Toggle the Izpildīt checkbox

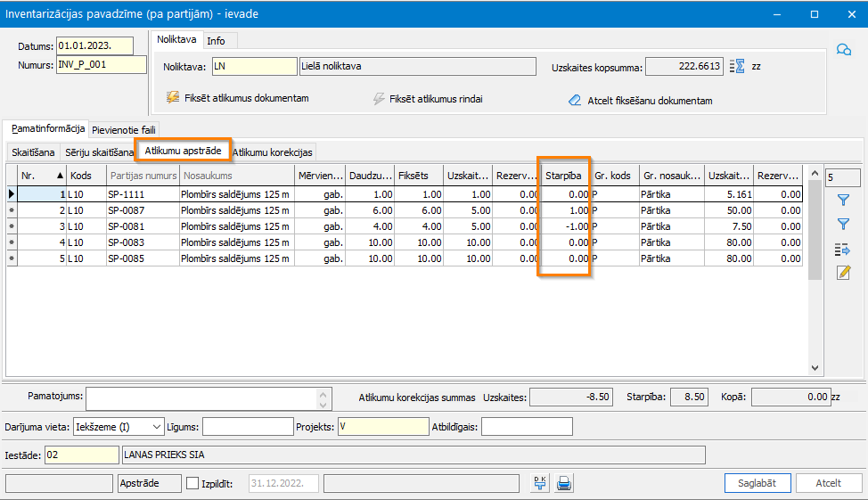pos(193,483)
